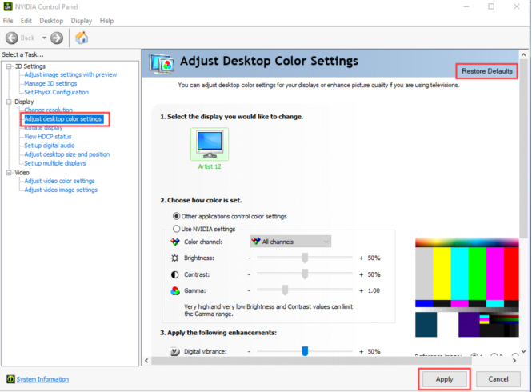Open Rotate display task
Screen dimensions: 532x392
(43, 128)
